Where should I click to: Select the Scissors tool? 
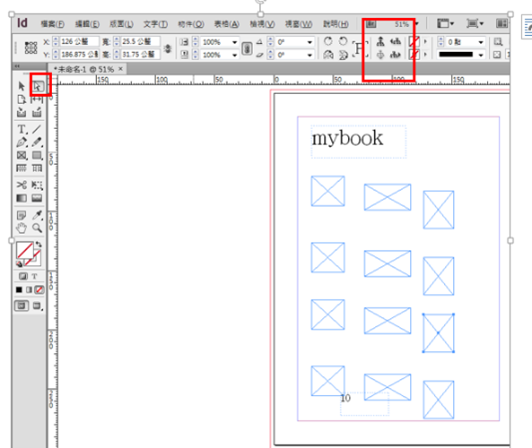pyautogui.click(x=22, y=185)
